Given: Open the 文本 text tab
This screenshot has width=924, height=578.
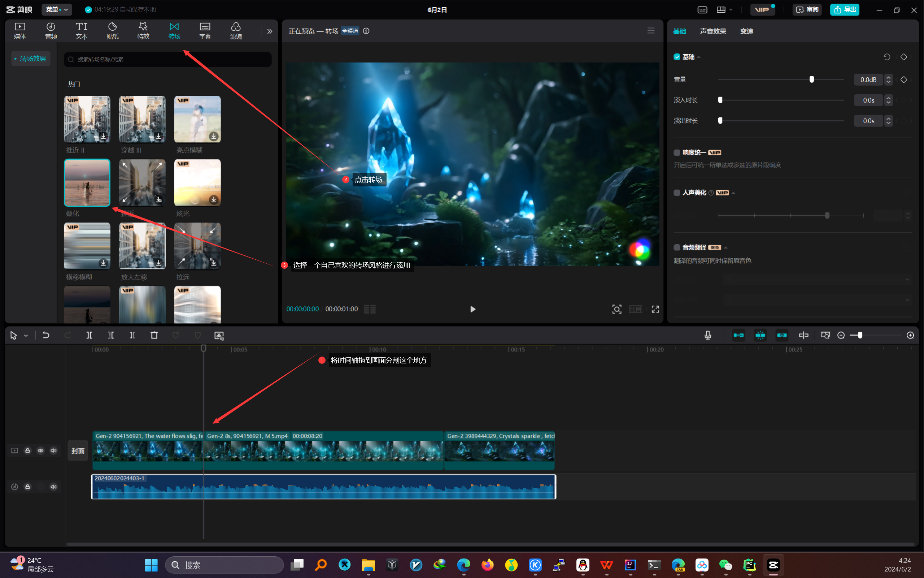Looking at the screenshot, I should pyautogui.click(x=81, y=31).
